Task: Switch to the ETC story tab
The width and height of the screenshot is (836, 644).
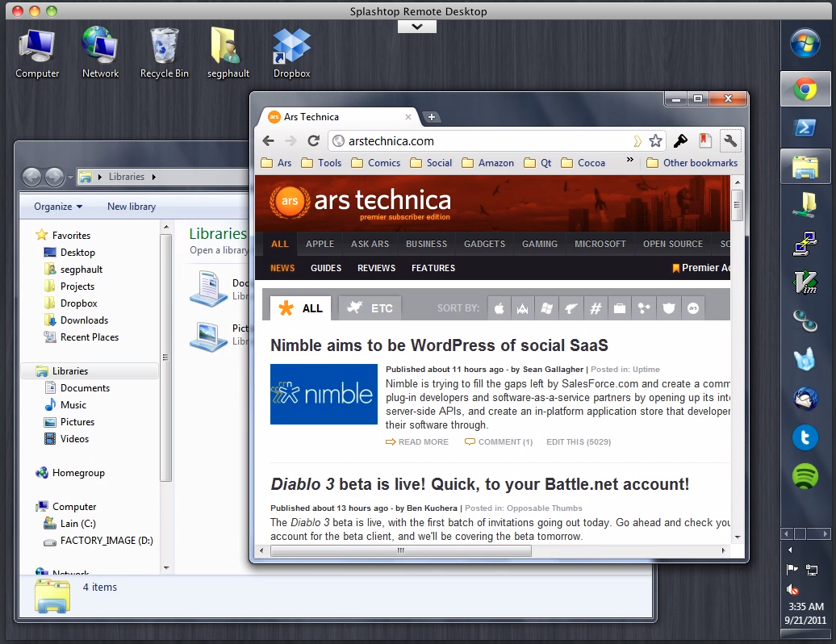Action: coord(370,308)
